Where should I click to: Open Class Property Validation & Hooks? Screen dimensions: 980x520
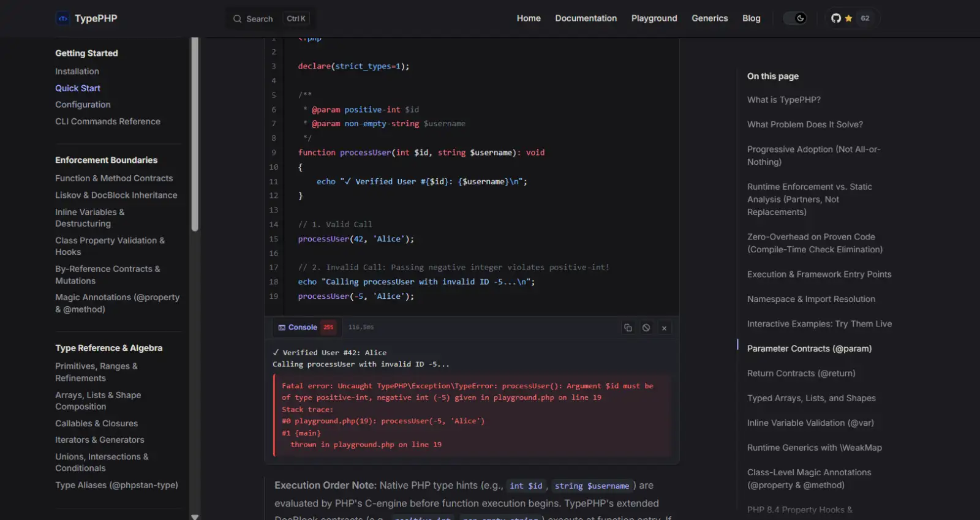tap(110, 246)
